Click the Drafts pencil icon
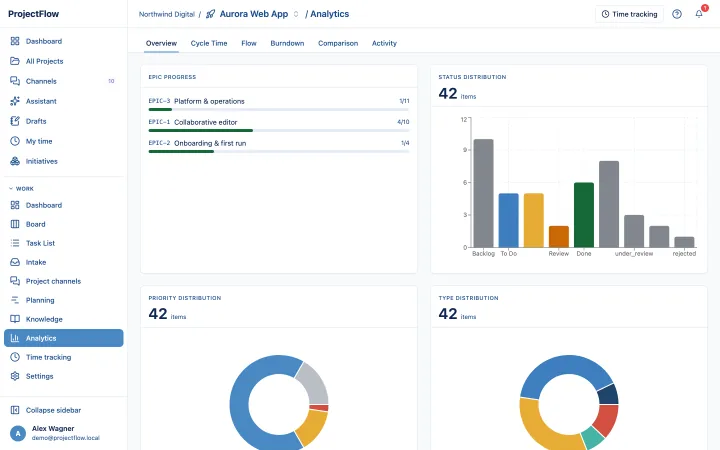The height and width of the screenshot is (450, 720). click(15, 121)
